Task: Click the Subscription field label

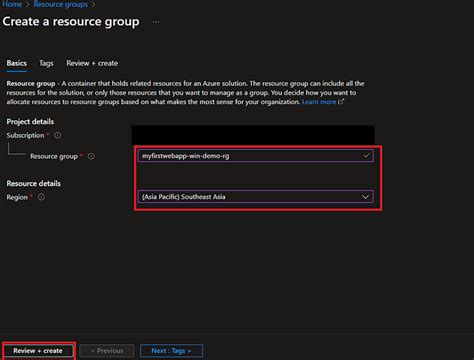Action: [x=25, y=135]
